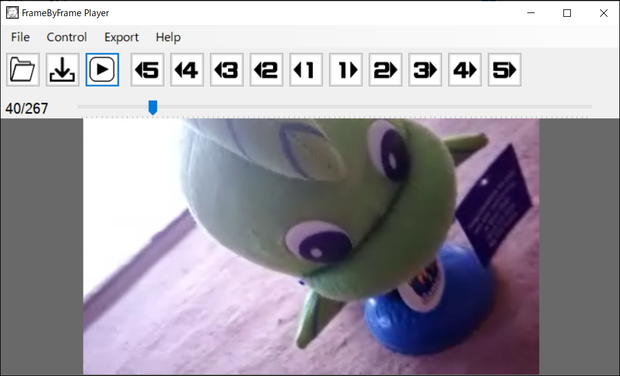The height and width of the screenshot is (376, 620).
Task: Step back 5 frames
Action: 147,70
